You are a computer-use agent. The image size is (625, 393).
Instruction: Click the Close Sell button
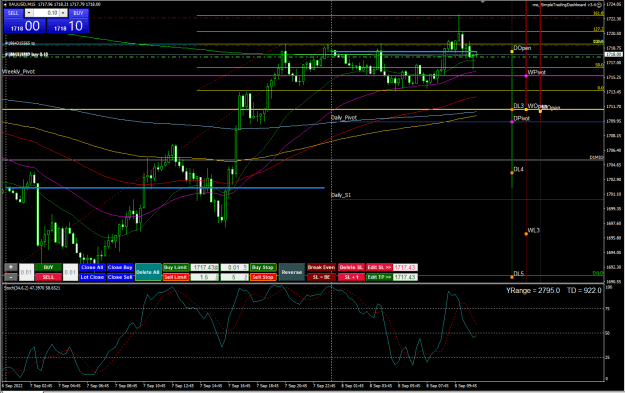120,277
